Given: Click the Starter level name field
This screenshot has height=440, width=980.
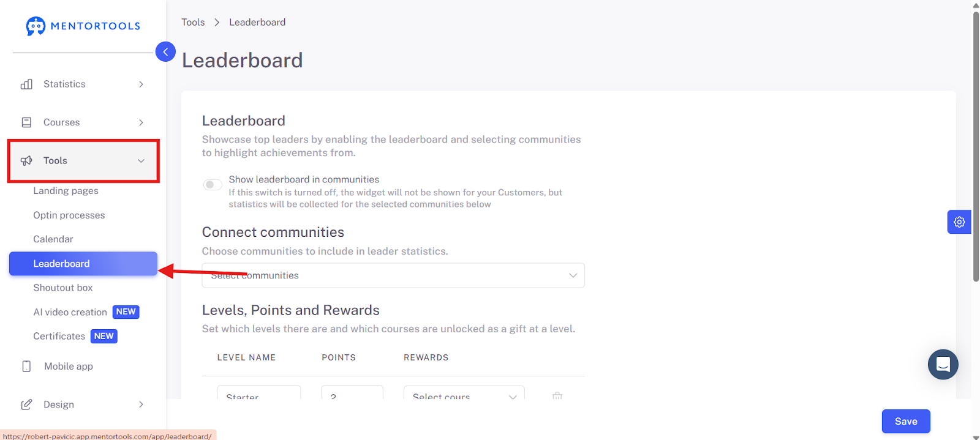Looking at the screenshot, I should pos(259,393).
